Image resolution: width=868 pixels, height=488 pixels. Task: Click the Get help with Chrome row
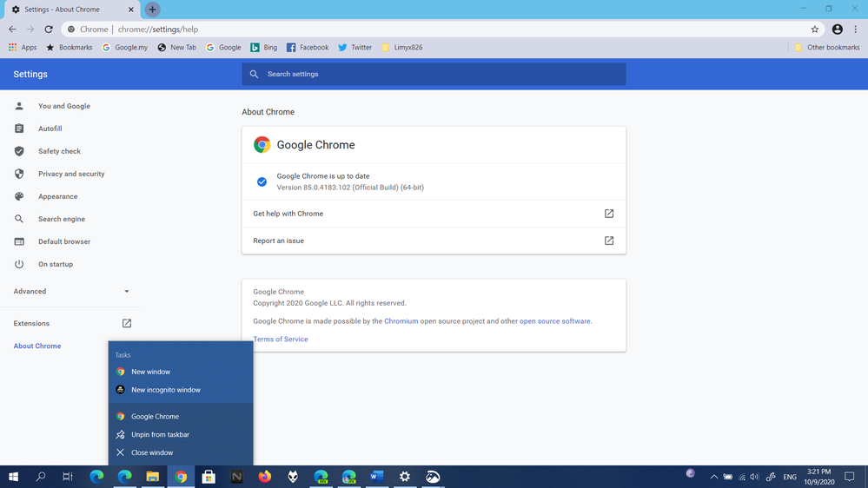point(434,214)
